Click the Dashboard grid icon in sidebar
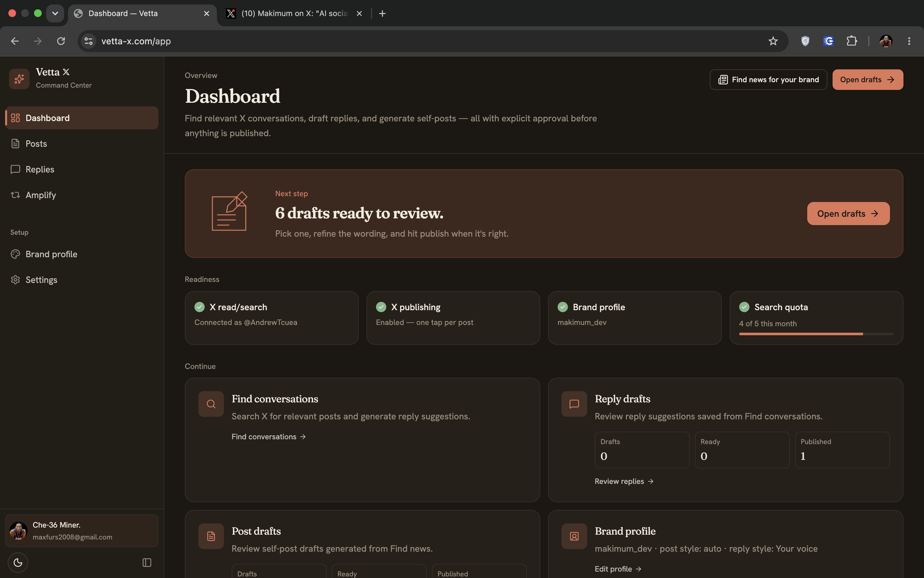 tap(15, 118)
